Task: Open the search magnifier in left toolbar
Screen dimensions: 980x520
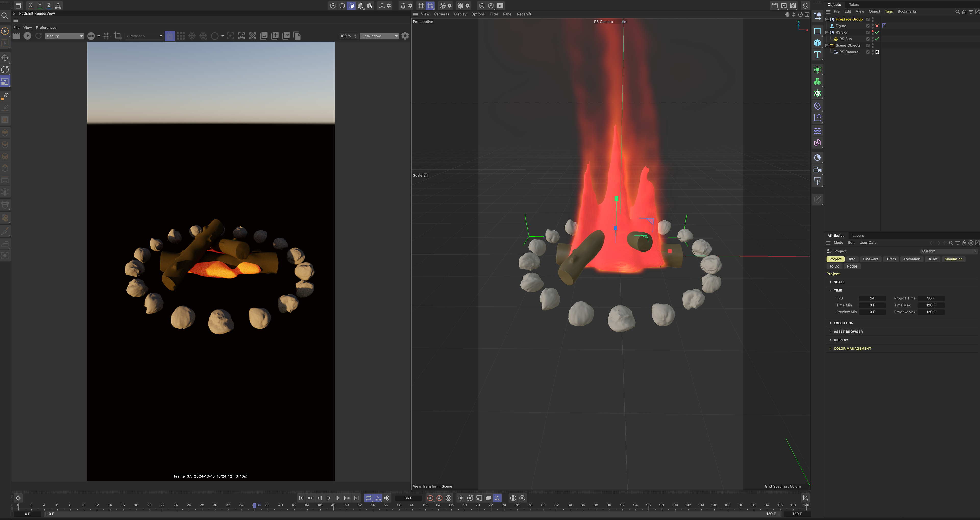Action: pyautogui.click(x=5, y=16)
